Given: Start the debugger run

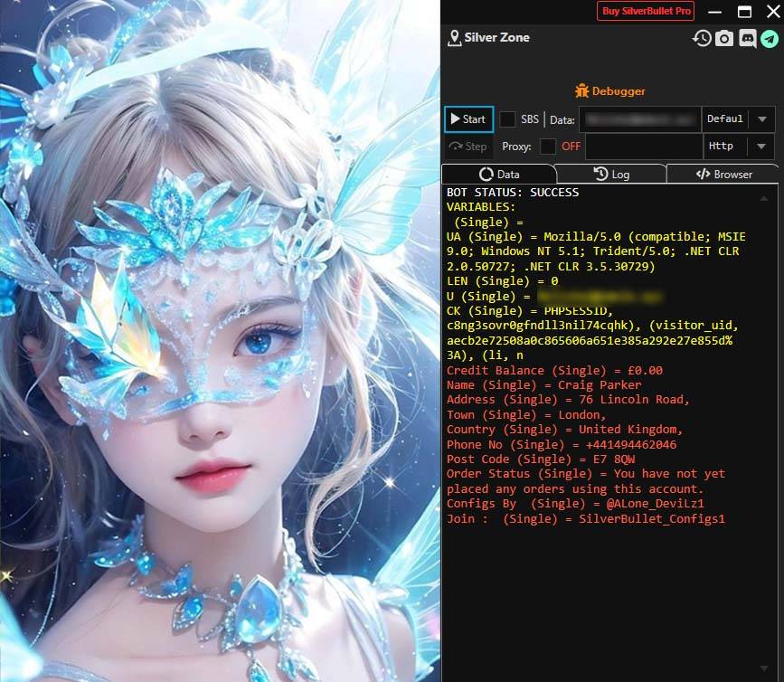Looking at the screenshot, I should point(468,119).
